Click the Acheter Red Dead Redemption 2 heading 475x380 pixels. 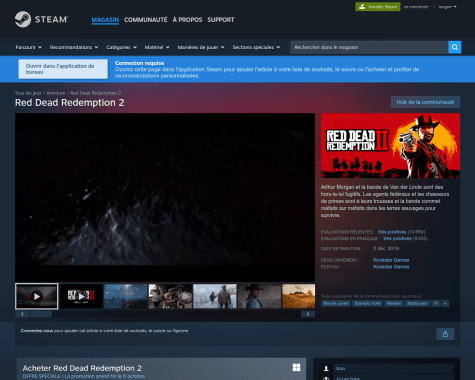(x=82, y=368)
